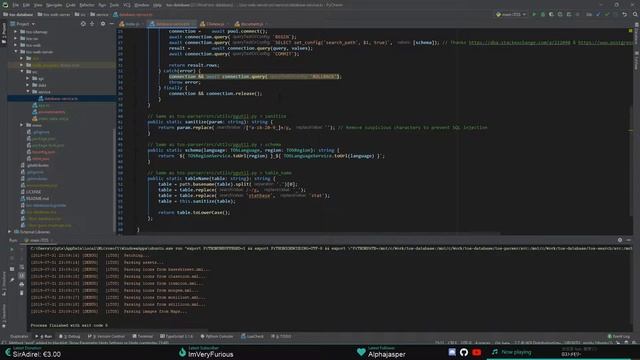Click the blue VCS update project checkmark
Image resolution: width=640 pixels, height=360 pixels.
point(598,14)
